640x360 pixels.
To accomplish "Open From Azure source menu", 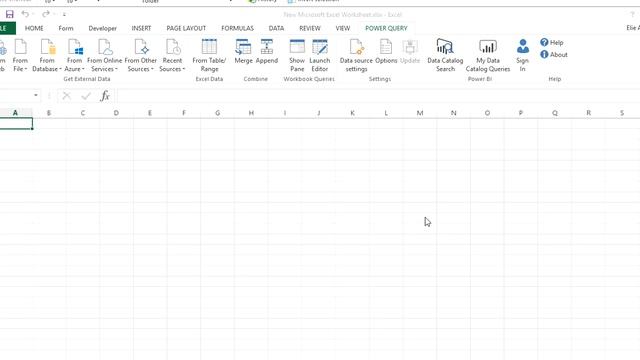I will point(74,56).
